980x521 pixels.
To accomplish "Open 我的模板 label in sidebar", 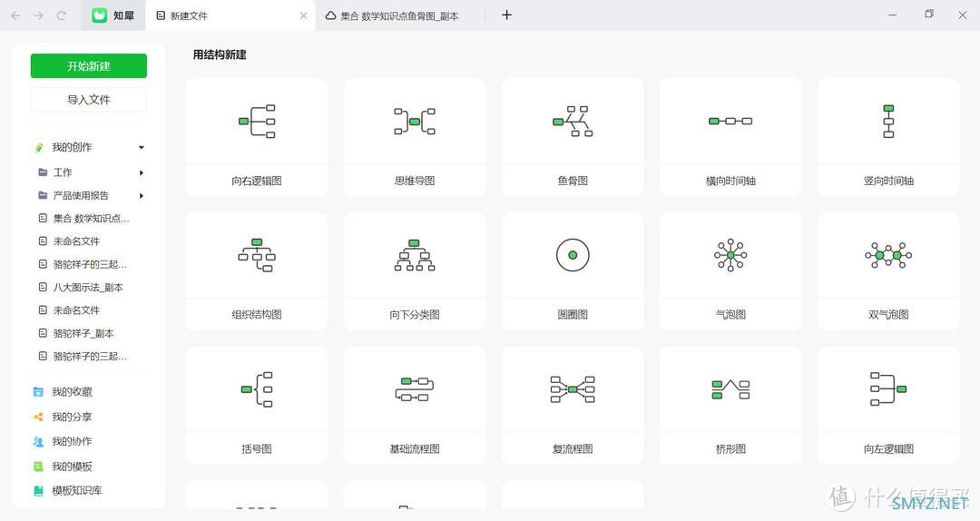I will tap(72, 467).
